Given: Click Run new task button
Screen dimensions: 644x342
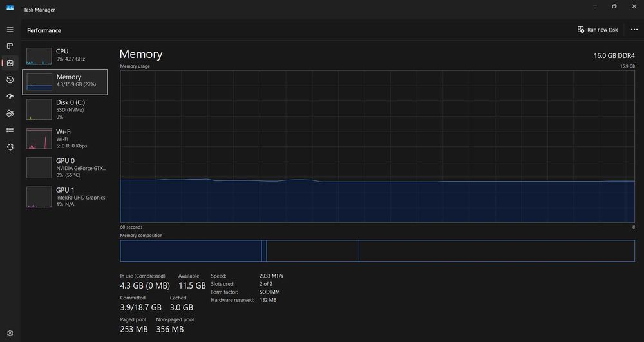Looking at the screenshot, I should point(598,30).
